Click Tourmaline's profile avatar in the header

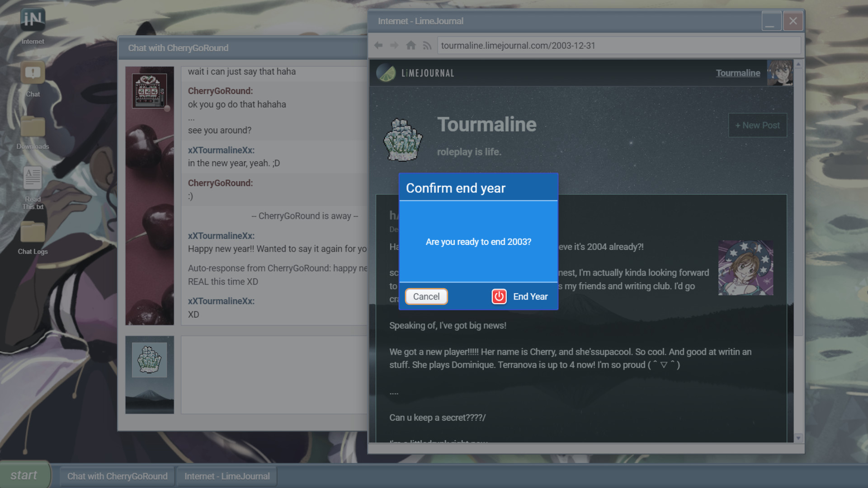pyautogui.click(x=780, y=73)
